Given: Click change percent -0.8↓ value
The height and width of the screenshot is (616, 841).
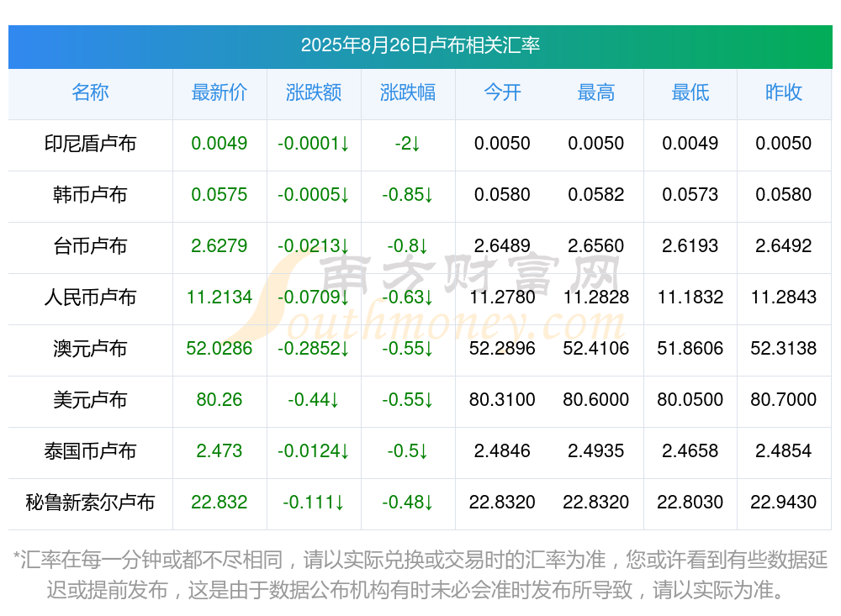Looking at the screenshot, I should click(408, 246).
